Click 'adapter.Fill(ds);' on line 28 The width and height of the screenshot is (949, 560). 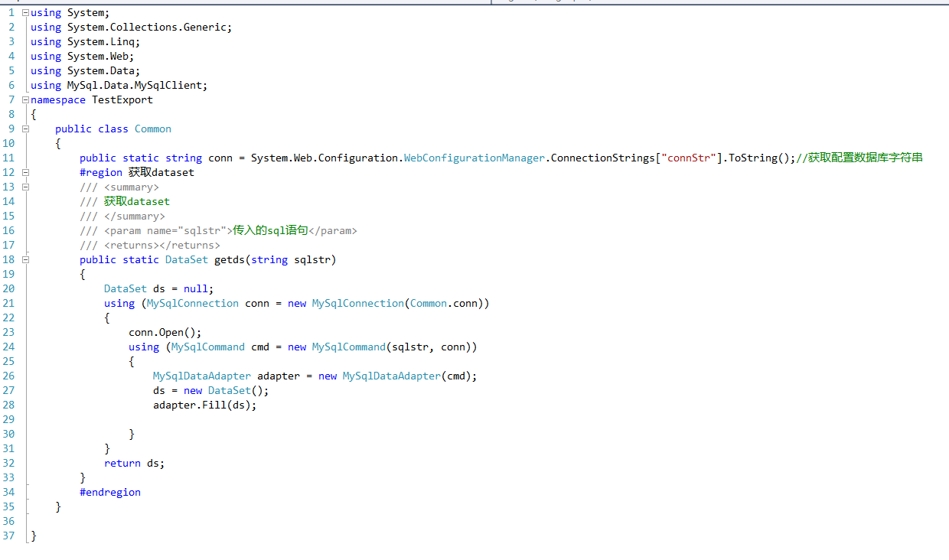(205, 405)
